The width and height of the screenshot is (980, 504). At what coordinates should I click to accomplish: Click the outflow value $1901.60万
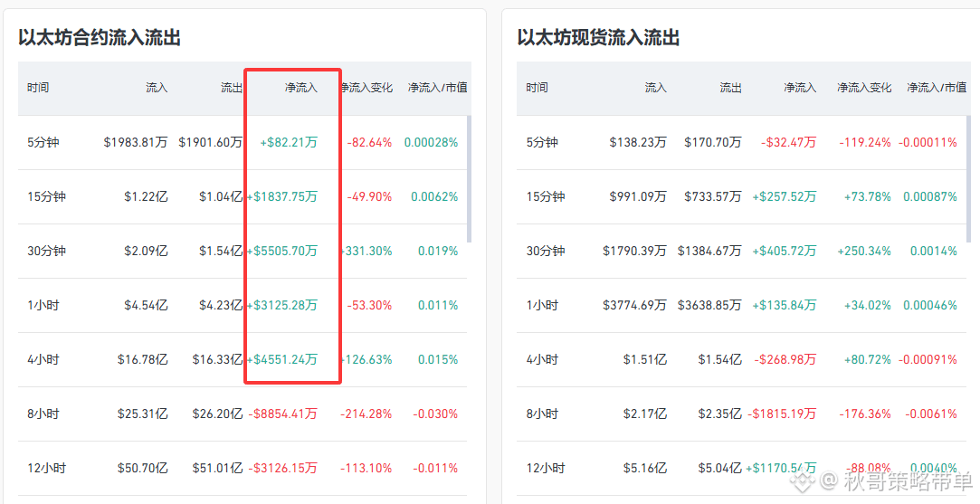tap(211, 143)
